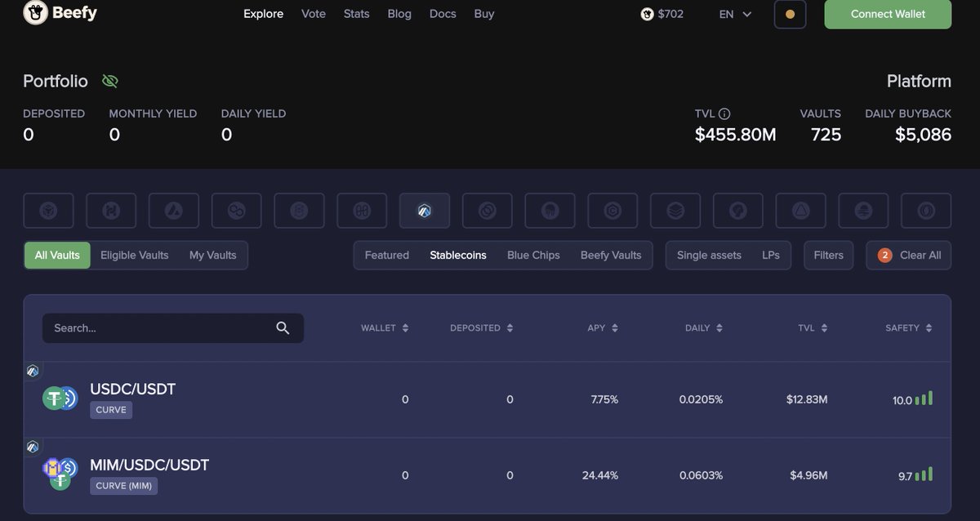Filter vaults by Avalanche chain icon
980x521 pixels.
click(174, 211)
